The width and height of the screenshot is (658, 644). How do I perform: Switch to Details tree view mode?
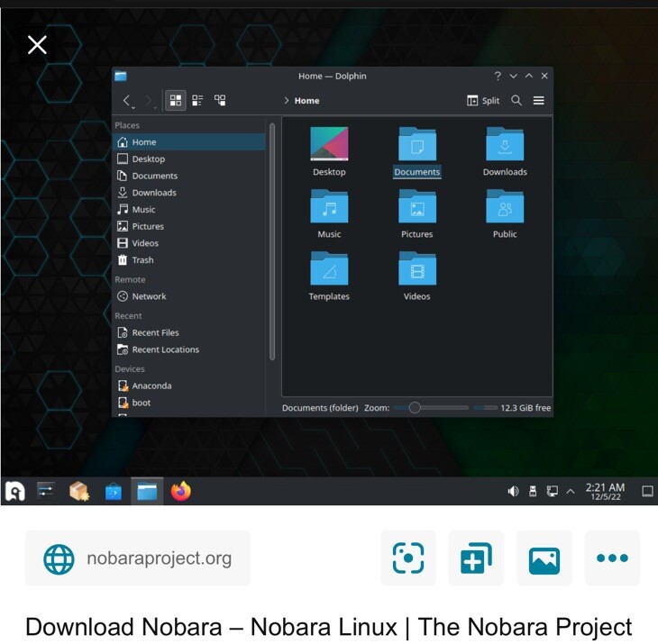coord(220,101)
